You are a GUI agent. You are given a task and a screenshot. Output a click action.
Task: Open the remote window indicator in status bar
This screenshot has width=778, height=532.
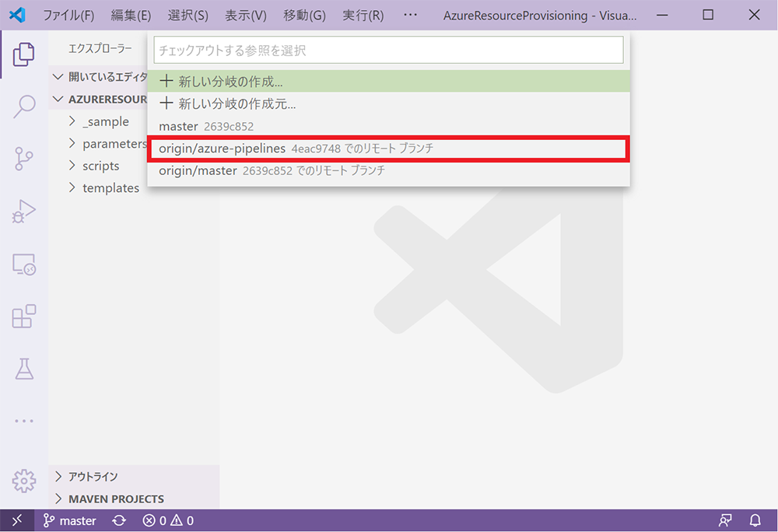[17, 520]
